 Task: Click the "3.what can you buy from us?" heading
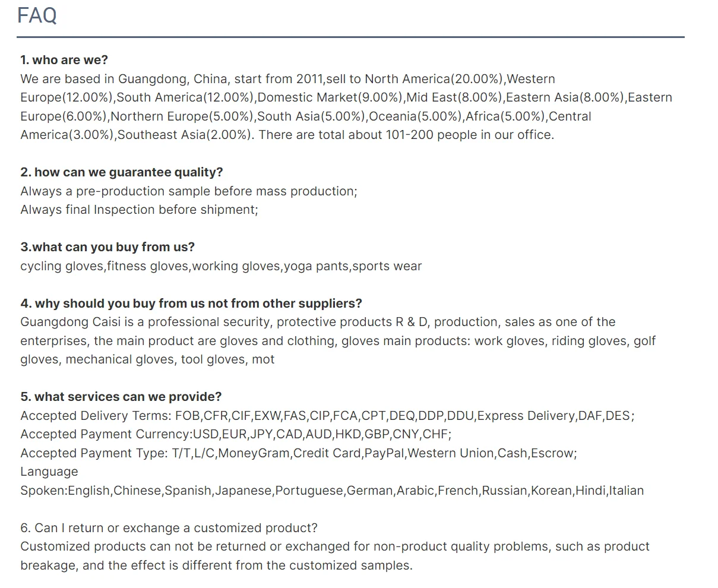click(x=107, y=247)
